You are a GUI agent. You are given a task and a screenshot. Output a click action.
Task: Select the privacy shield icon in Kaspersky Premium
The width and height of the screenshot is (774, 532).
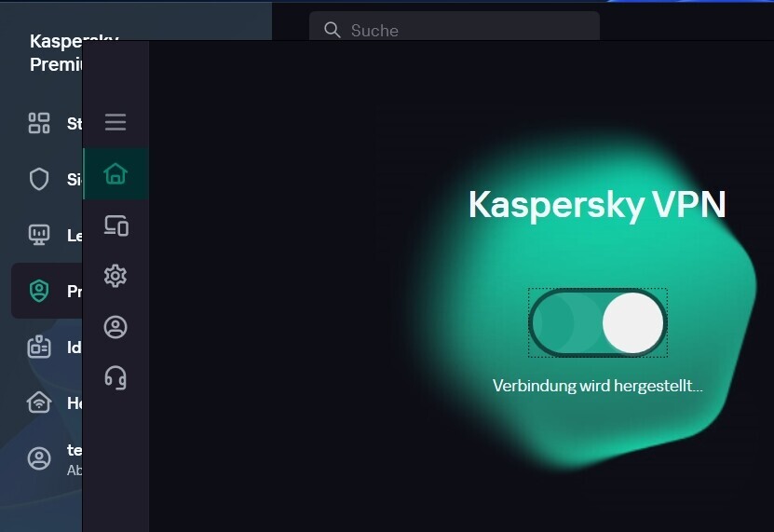[39, 291]
